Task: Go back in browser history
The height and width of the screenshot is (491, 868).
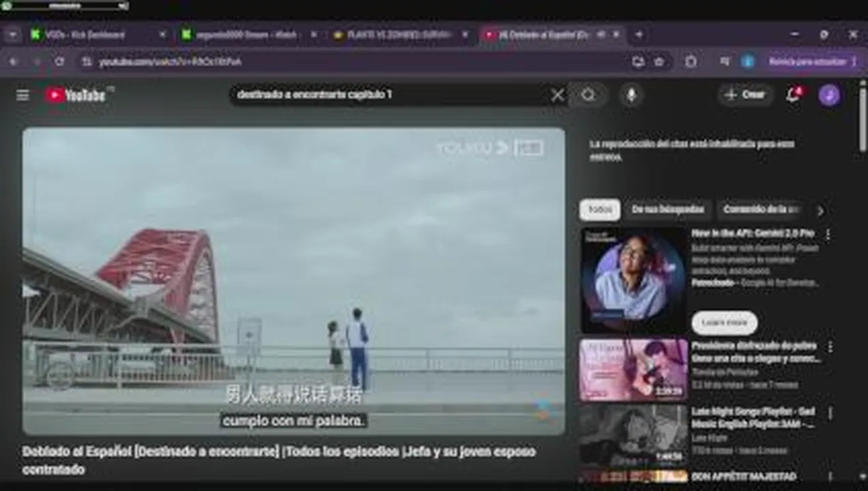Action: point(13,61)
